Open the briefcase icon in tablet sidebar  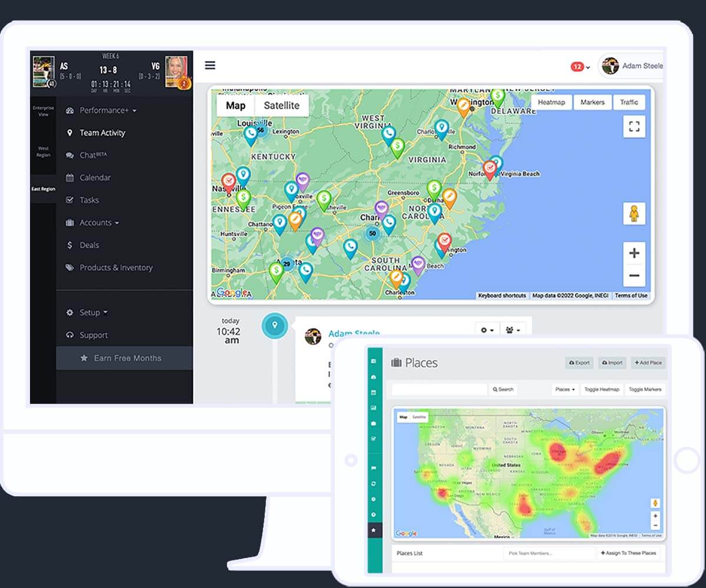(374, 423)
